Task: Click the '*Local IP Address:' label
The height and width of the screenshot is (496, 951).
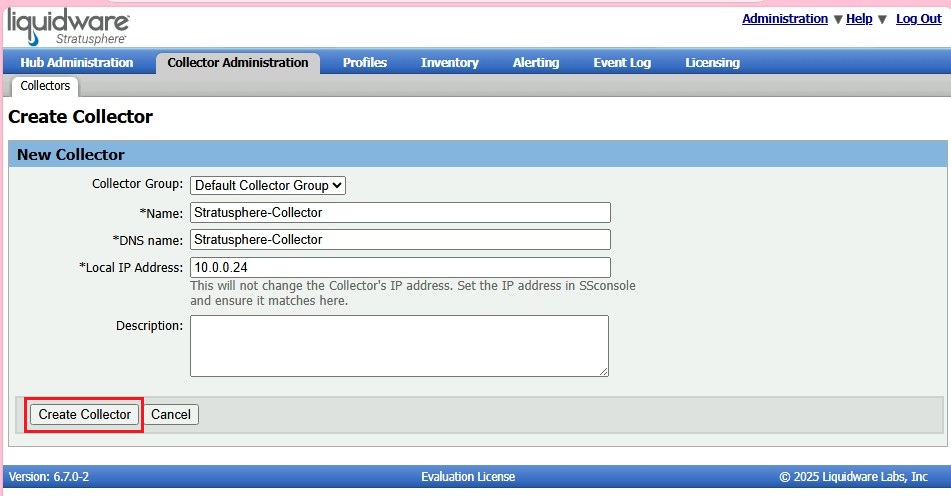Action: point(130,267)
